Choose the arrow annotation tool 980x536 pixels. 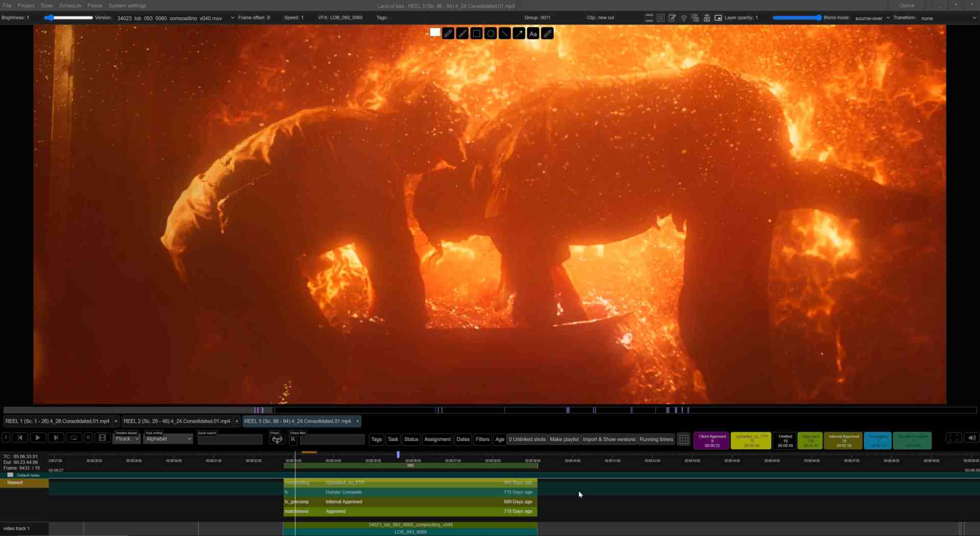pyautogui.click(x=519, y=33)
